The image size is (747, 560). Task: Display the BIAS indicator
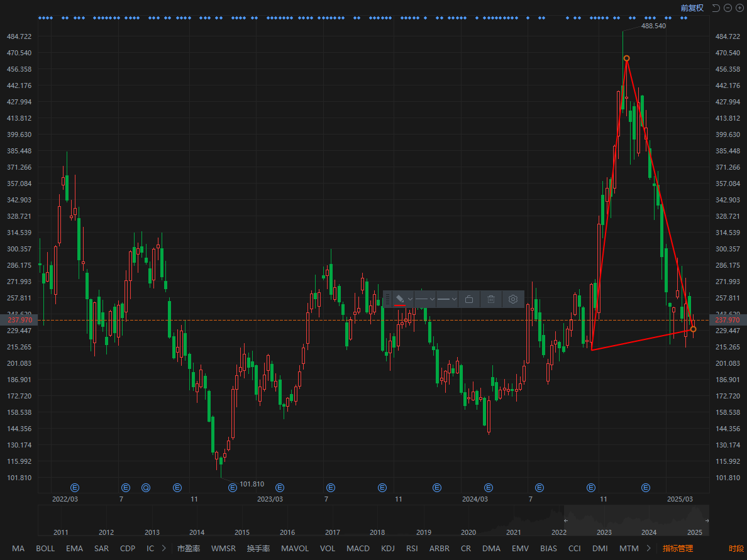click(x=548, y=549)
